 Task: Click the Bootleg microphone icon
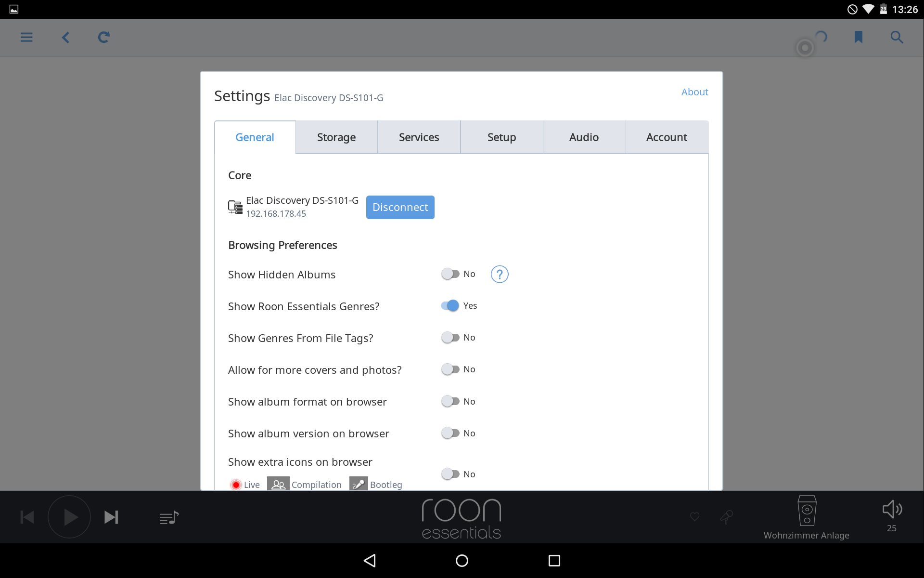[359, 485]
